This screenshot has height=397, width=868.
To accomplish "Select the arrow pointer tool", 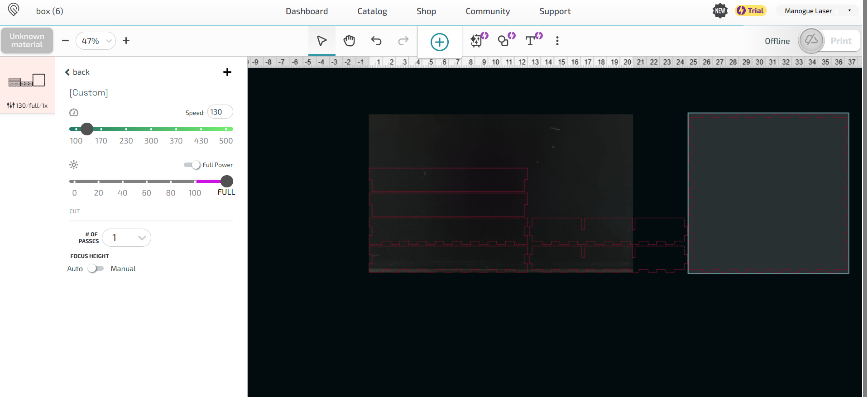I will tap(321, 41).
